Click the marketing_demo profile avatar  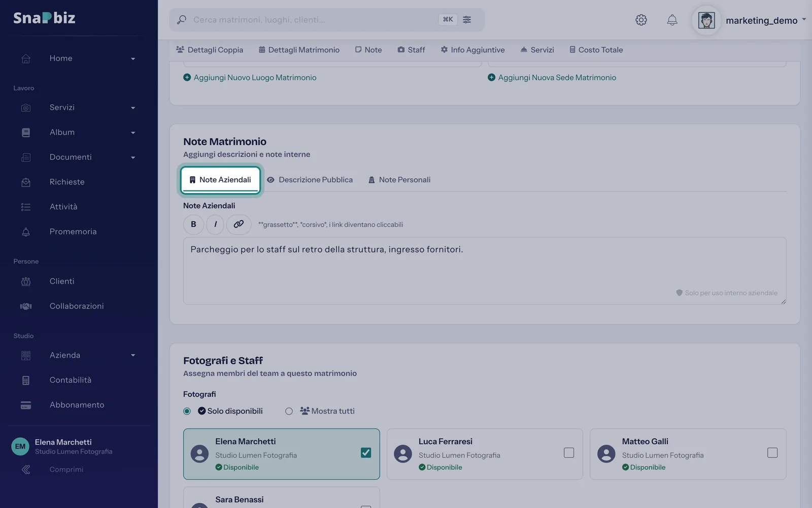click(706, 20)
